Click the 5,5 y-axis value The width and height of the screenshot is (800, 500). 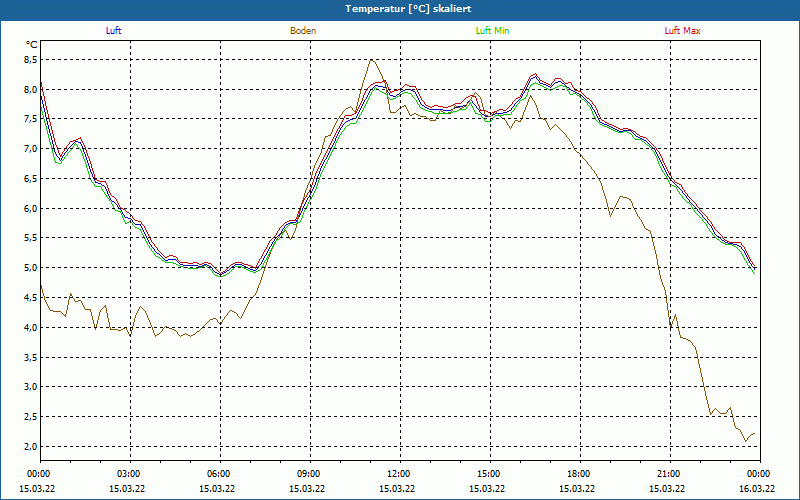(31, 238)
